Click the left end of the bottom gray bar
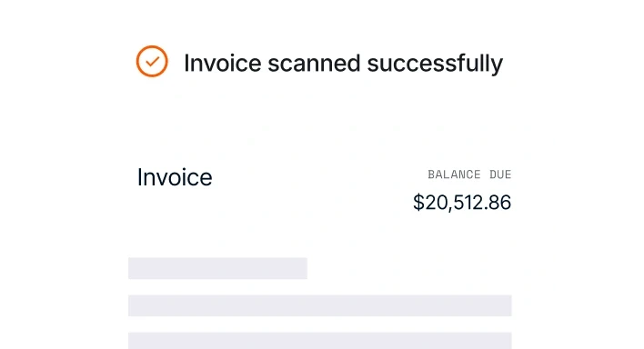Image resolution: width=644 pixels, height=349 pixels. pyautogui.click(x=135, y=341)
